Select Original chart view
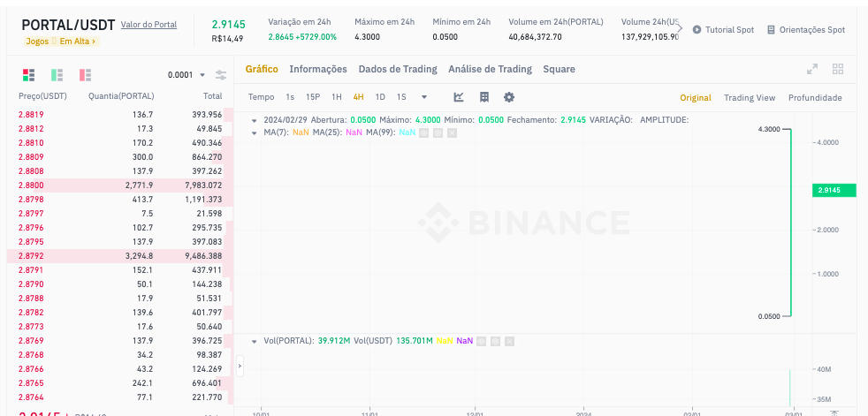This screenshot has width=868, height=416. (696, 98)
